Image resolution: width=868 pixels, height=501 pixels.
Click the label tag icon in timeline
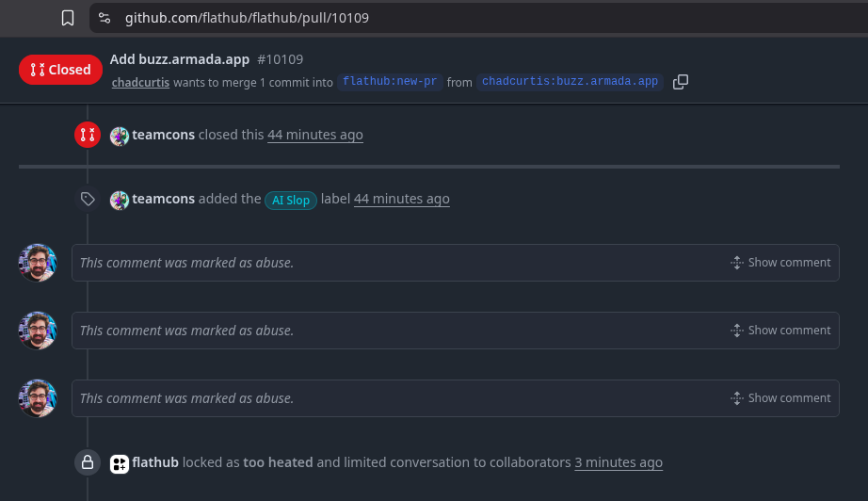tap(88, 199)
